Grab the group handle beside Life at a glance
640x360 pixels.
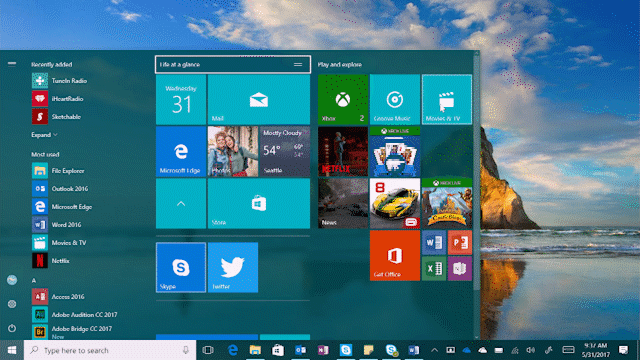click(298, 64)
